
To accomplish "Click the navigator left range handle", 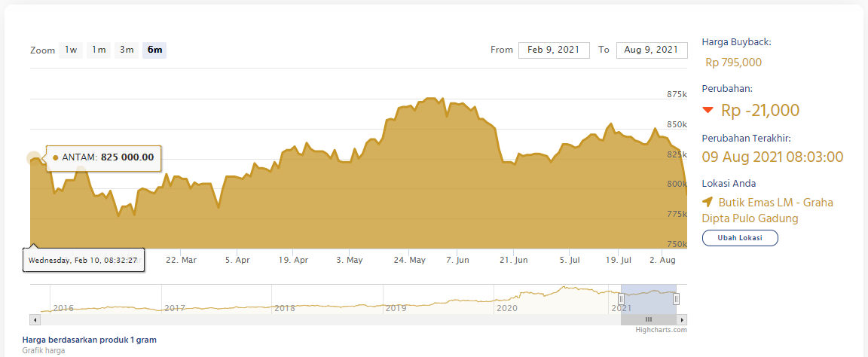I will pyautogui.click(x=621, y=300).
